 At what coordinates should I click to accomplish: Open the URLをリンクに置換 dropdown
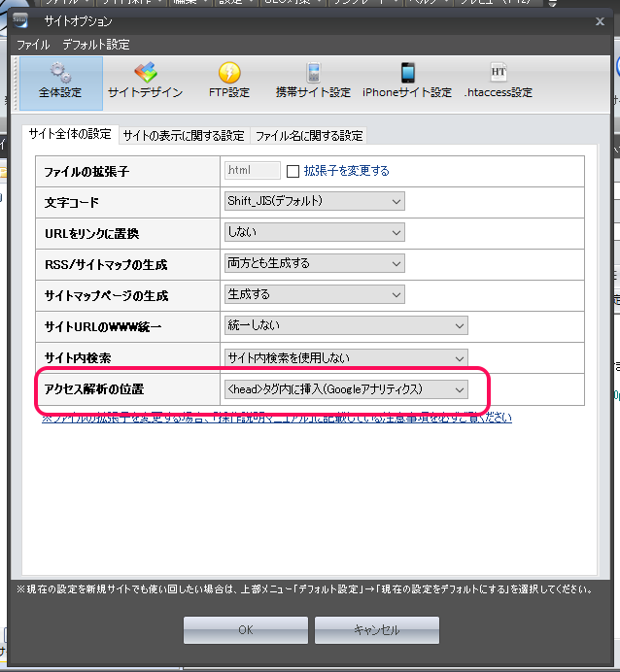[314, 232]
